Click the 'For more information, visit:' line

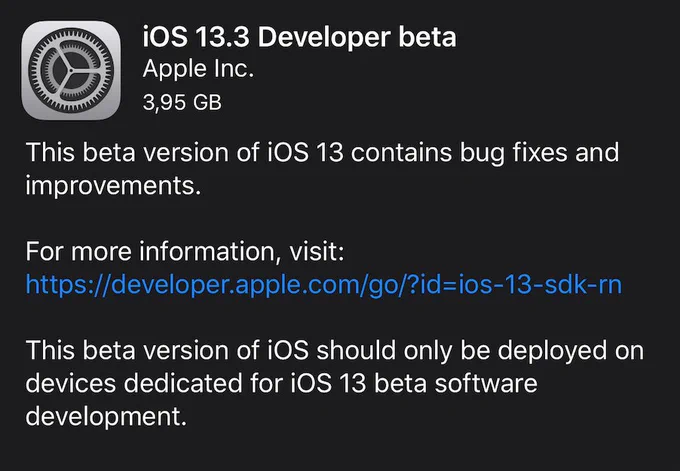pyautogui.click(x=185, y=252)
